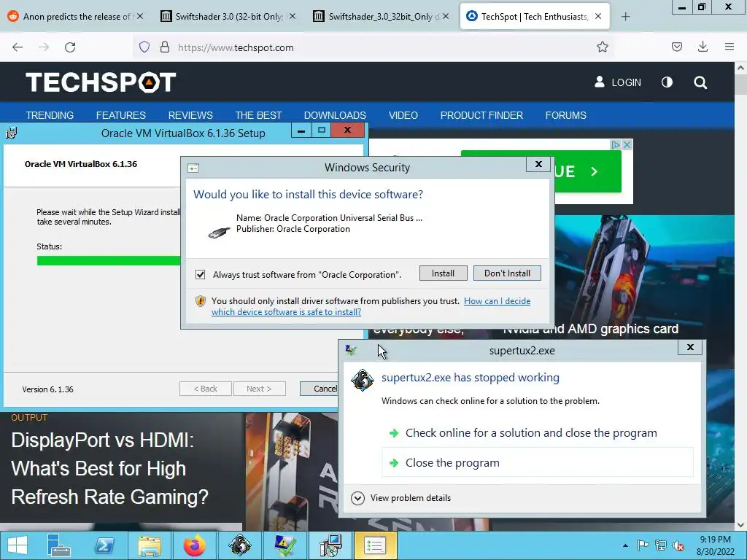Image resolution: width=747 pixels, height=560 pixels.
Task: Open the network tray icon
Action: point(661,545)
